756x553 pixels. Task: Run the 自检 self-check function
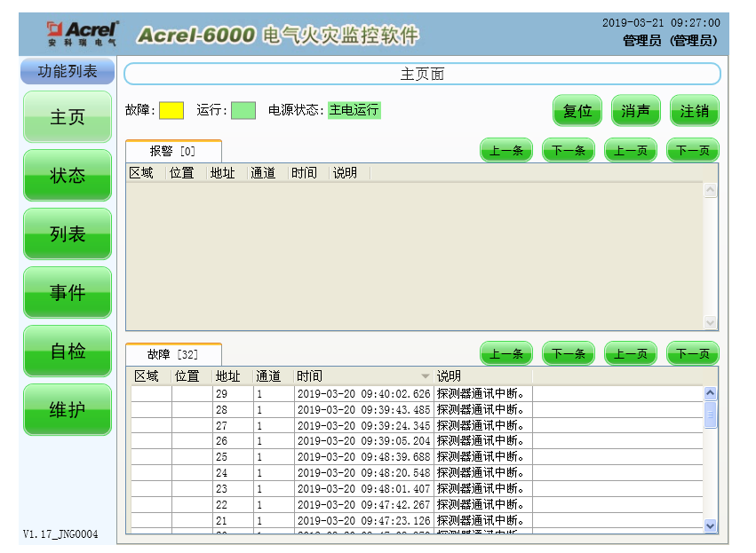point(68,352)
